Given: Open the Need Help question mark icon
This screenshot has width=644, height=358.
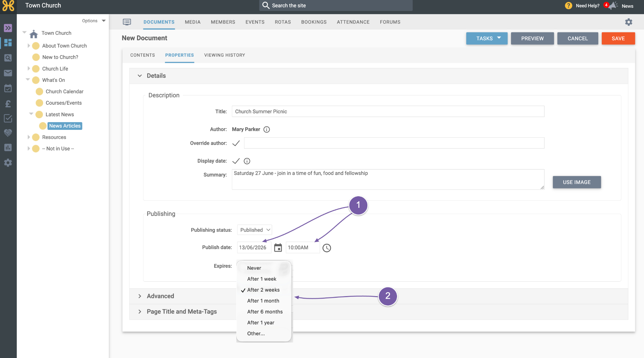Looking at the screenshot, I should [569, 5].
